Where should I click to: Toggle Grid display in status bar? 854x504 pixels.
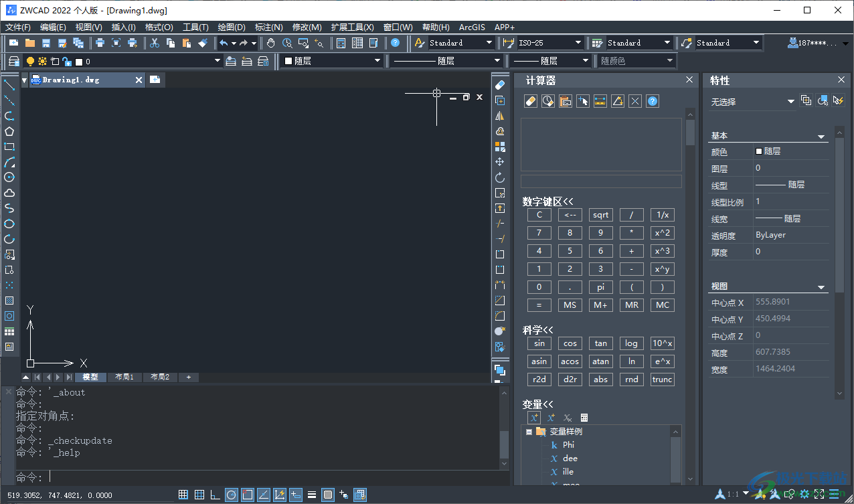(x=199, y=495)
